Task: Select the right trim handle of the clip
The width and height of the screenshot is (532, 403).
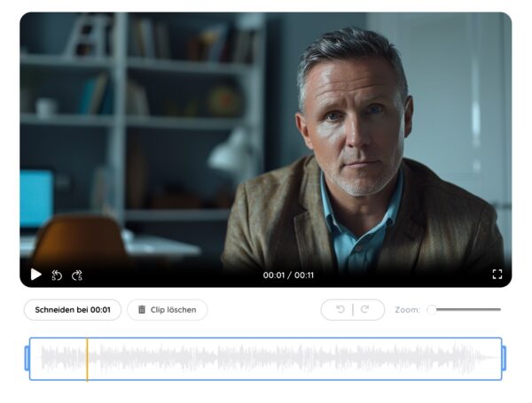Action: click(504, 359)
